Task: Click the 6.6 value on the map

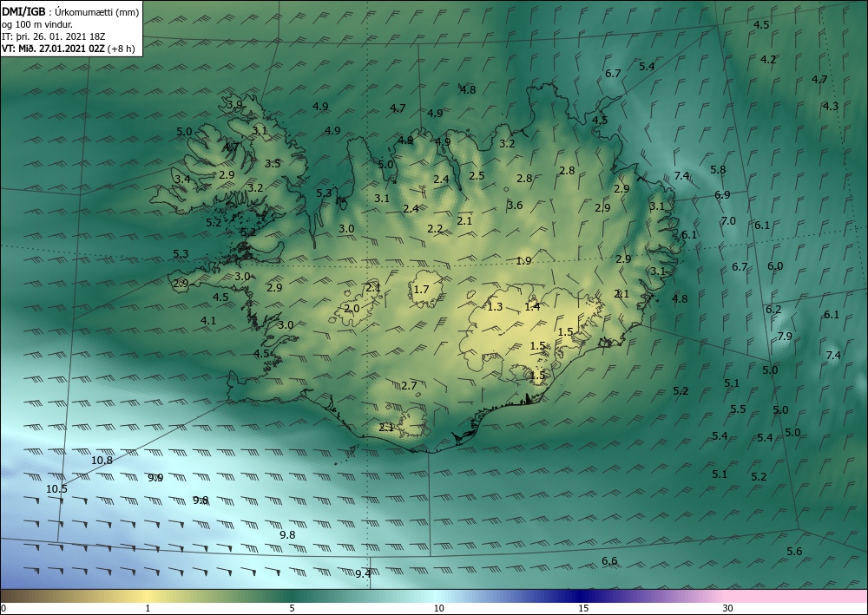Action: tap(609, 561)
